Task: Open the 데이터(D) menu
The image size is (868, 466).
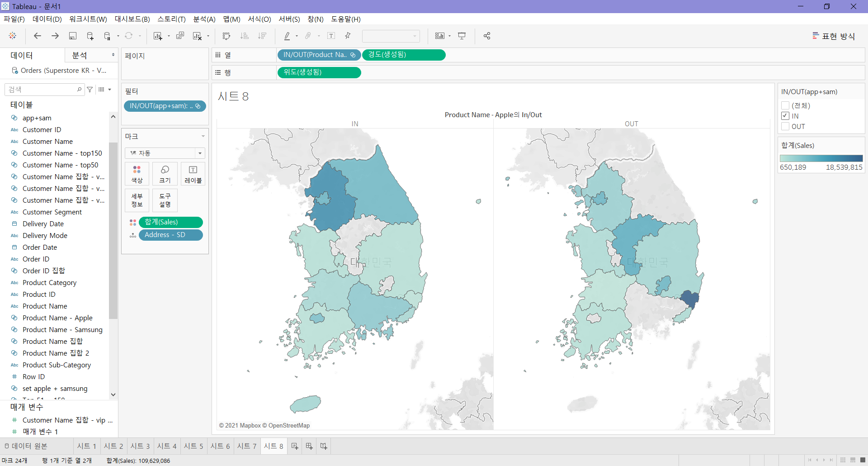Action: coord(47,19)
